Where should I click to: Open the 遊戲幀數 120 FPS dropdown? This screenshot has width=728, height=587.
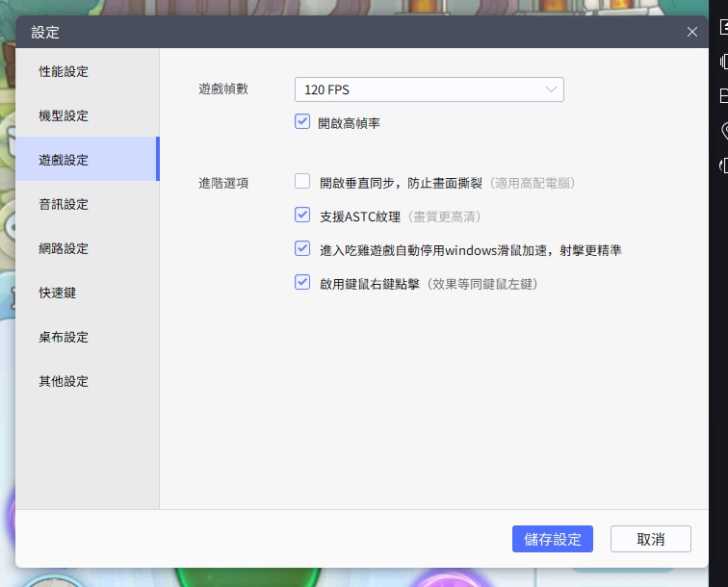tap(429, 89)
